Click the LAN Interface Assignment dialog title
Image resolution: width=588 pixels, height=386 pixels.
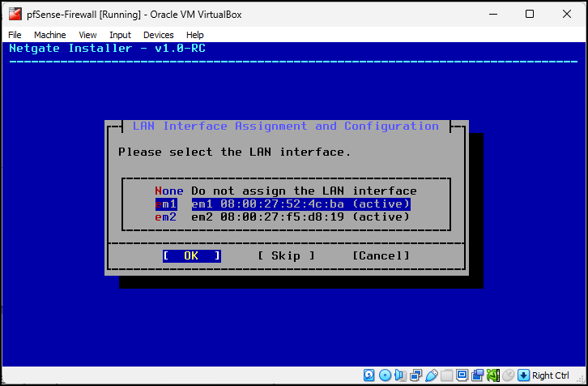point(286,127)
